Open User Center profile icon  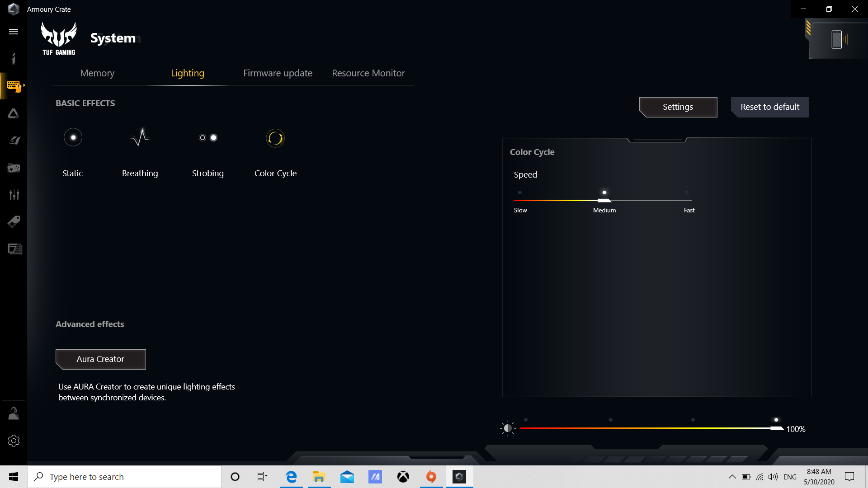coord(14,413)
